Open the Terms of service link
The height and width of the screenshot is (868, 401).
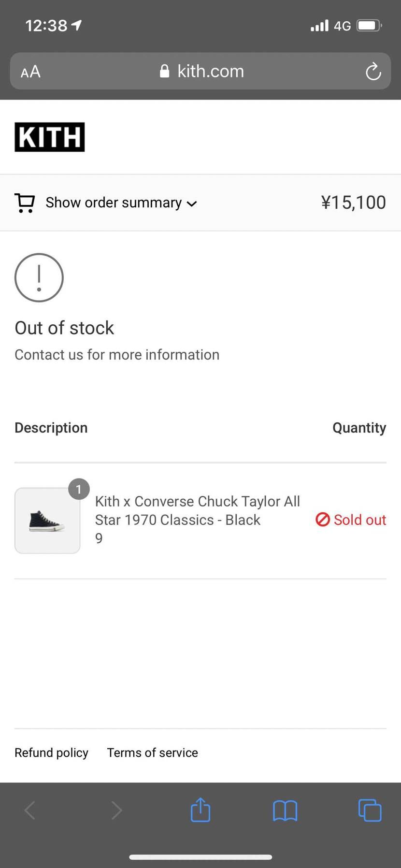pyautogui.click(x=152, y=752)
